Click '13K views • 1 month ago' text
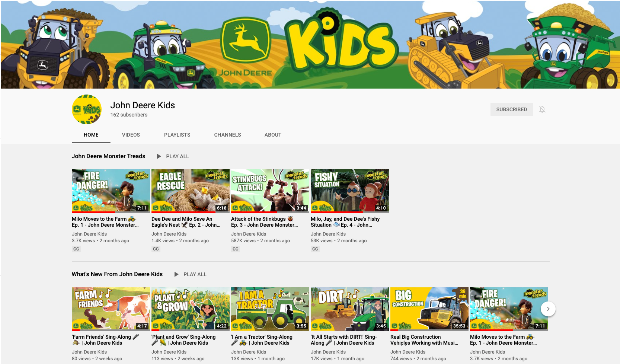 point(258,359)
